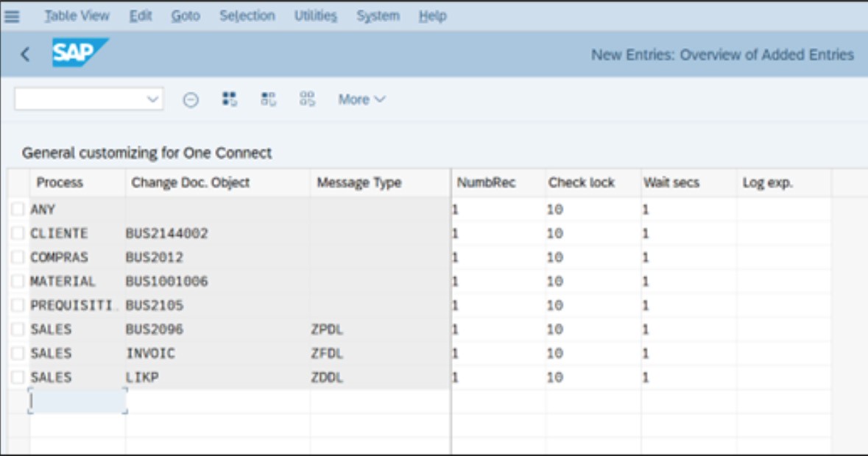Click the NumbRec field in the INVOIC row
This screenshot has height=456, width=868.
click(x=498, y=353)
